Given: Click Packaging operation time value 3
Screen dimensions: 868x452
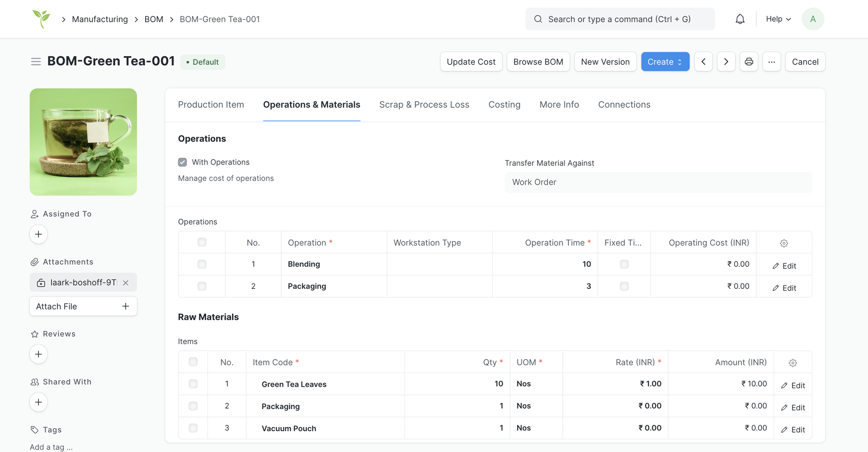Looking at the screenshot, I should click(x=589, y=286).
